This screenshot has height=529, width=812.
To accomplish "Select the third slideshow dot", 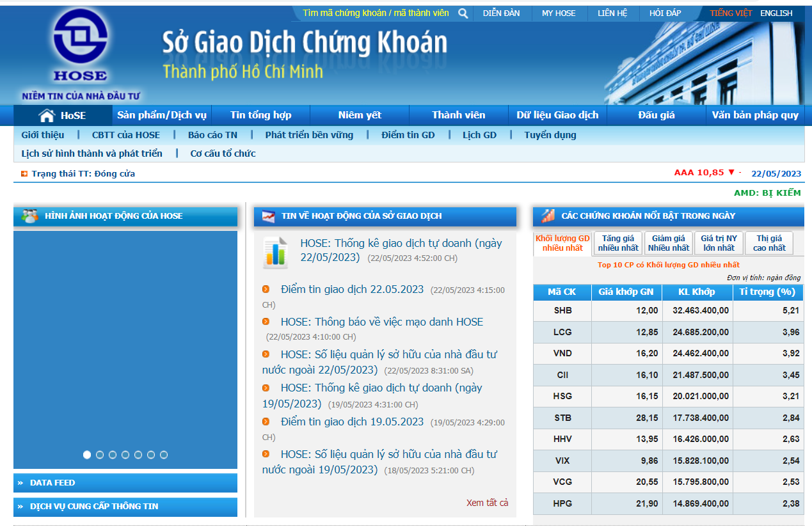I will [x=113, y=455].
